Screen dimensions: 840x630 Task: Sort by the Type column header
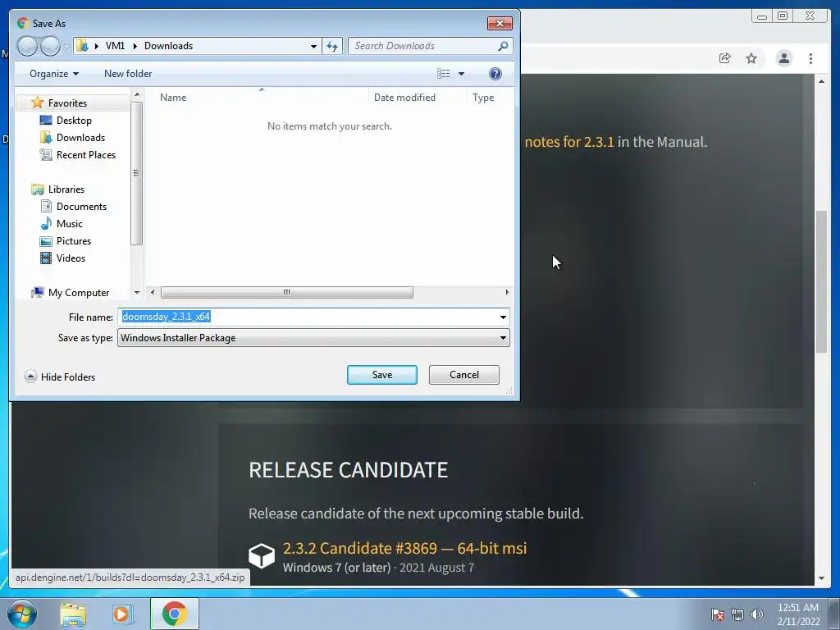(483, 98)
